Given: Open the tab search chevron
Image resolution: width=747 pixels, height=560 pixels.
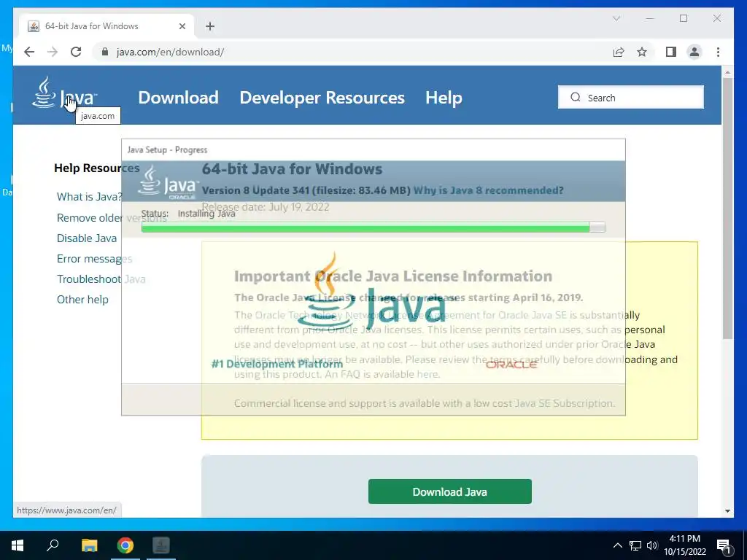Looking at the screenshot, I should pos(616,18).
